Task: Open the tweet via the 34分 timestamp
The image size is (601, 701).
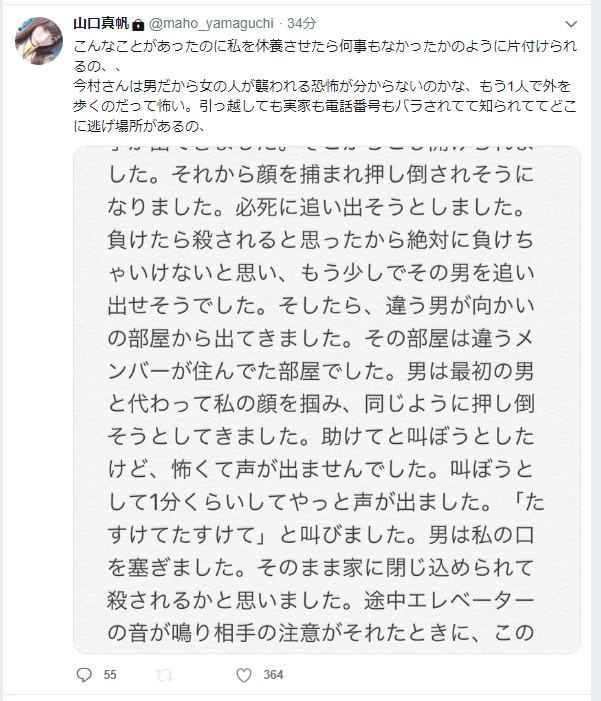Action: (x=300, y=23)
